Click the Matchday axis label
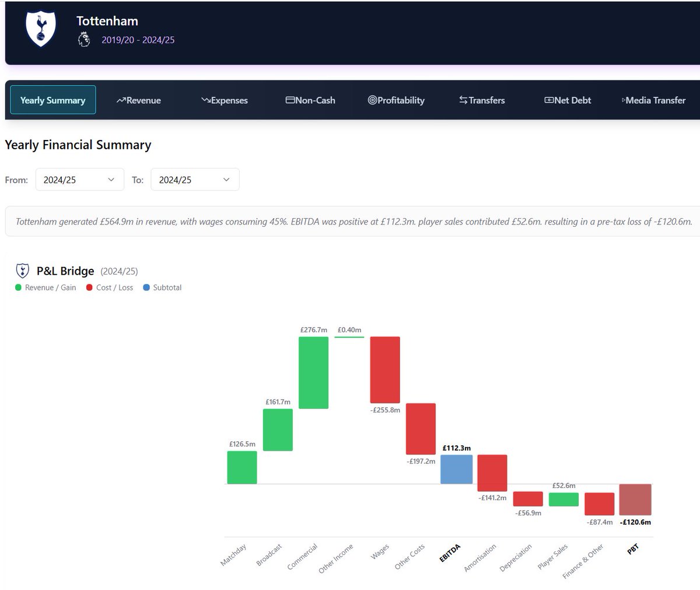Screen dimensions: 700x590 point(234,555)
